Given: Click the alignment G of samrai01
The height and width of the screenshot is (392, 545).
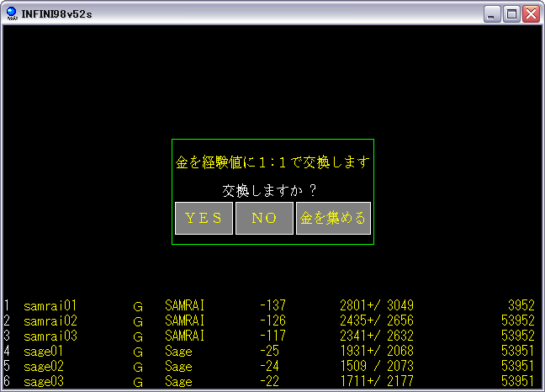Looking at the screenshot, I should [x=138, y=307].
